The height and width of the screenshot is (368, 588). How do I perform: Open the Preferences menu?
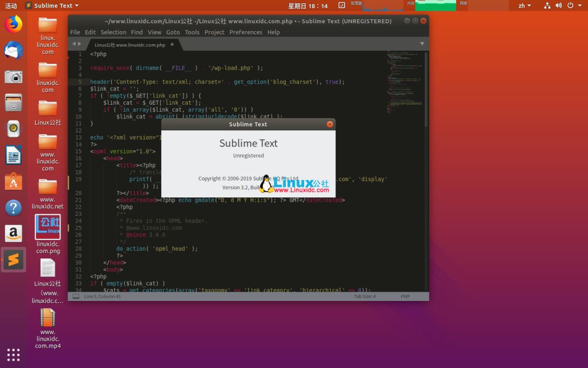point(246,32)
